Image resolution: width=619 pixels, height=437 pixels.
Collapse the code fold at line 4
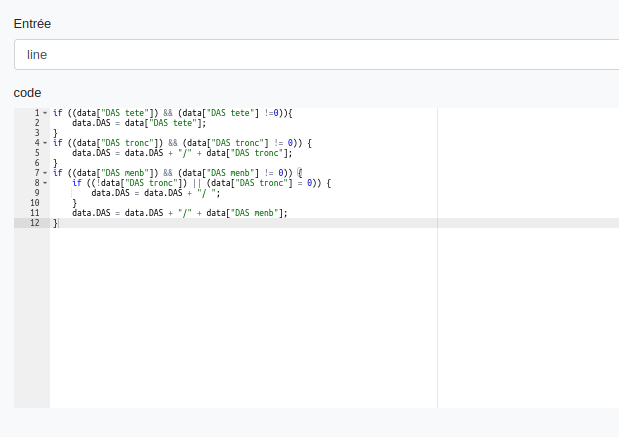coord(45,143)
